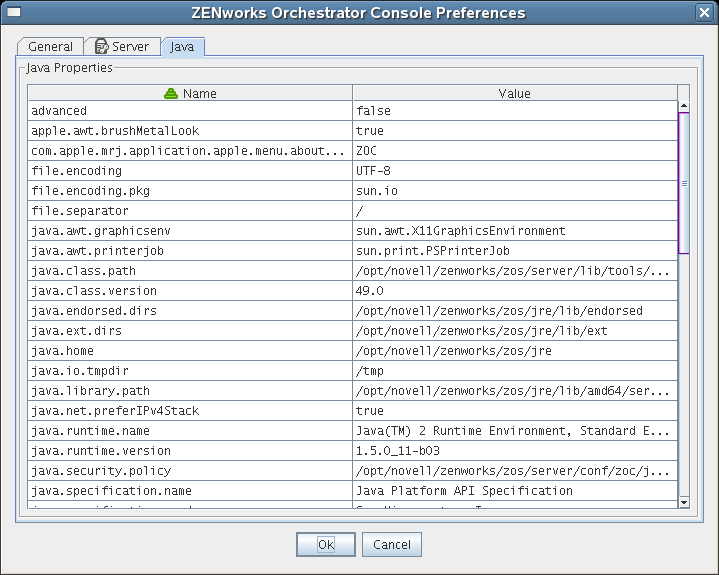Image resolution: width=719 pixels, height=575 pixels.
Task: Click the scrollbar down arrow
Action: [x=684, y=501]
